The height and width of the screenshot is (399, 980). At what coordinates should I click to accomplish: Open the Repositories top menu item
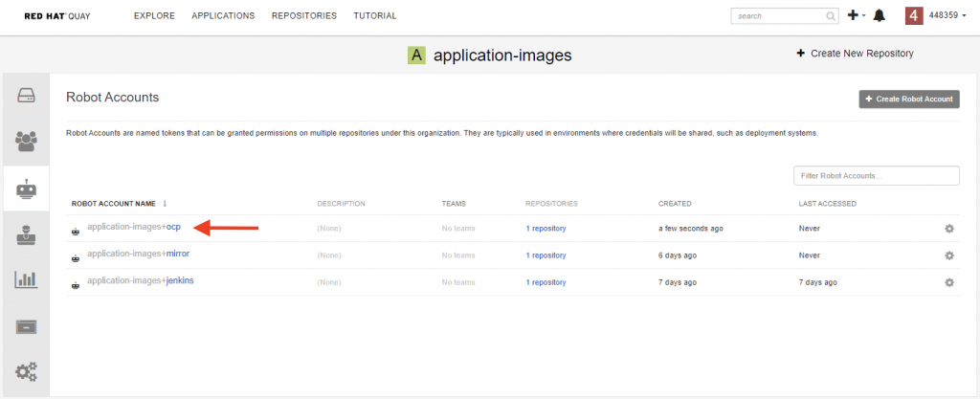pyautogui.click(x=303, y=15)
